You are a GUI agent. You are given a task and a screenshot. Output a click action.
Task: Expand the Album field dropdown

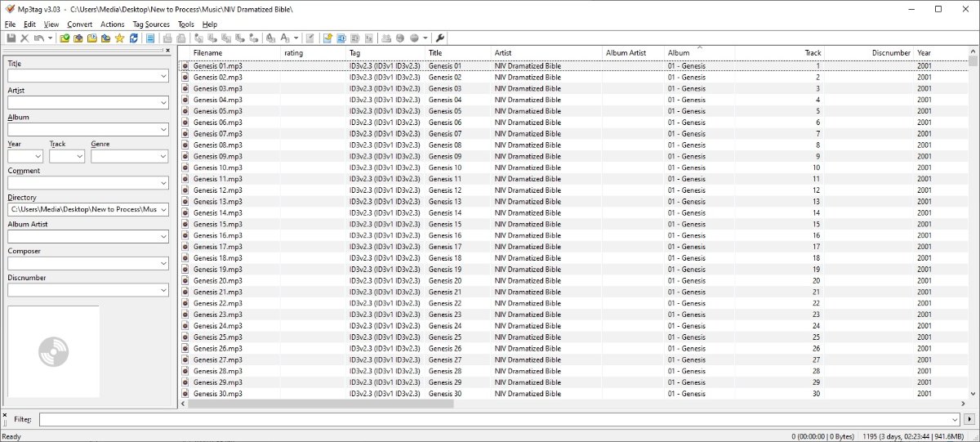163,129
